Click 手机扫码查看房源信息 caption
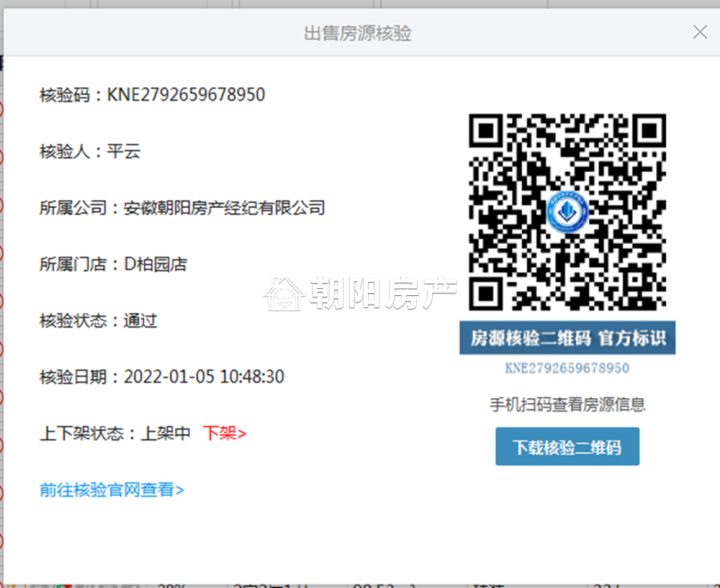 coord(568,404)
